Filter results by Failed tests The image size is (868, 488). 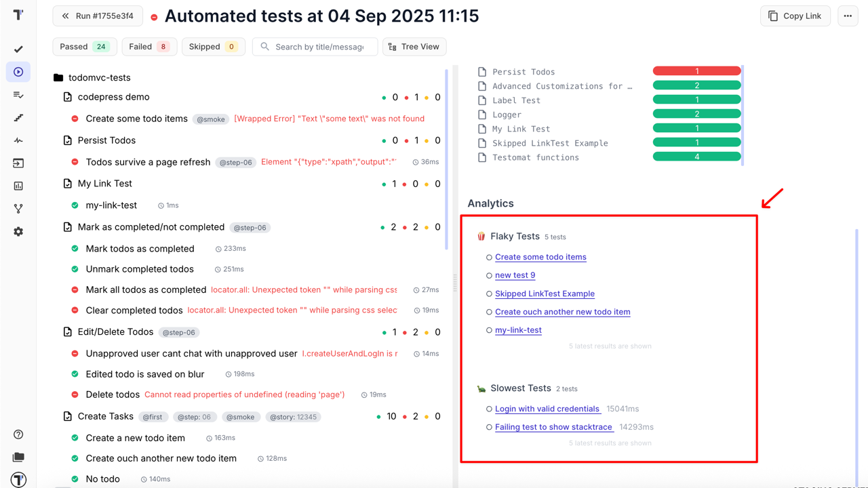[x=149, y=47]
